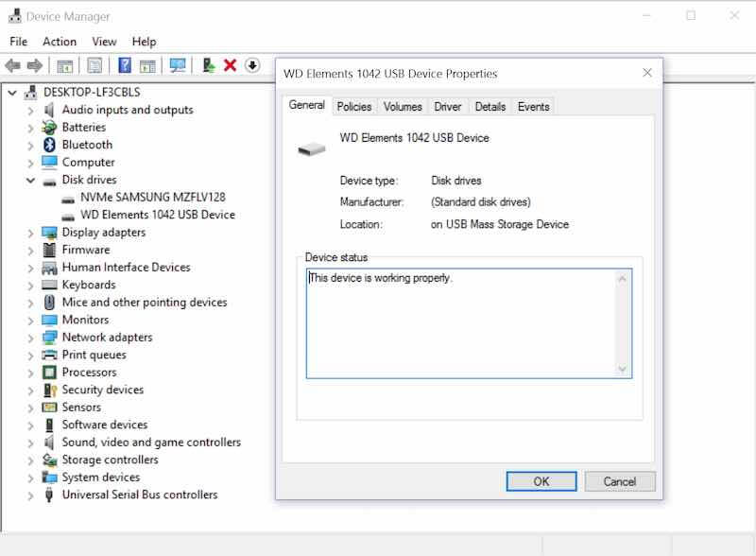Image resolution: width=756 pixels, height=556 pixels.
Task: Click the Help icon in the toolbar
Action: click(x=124, y=65)
